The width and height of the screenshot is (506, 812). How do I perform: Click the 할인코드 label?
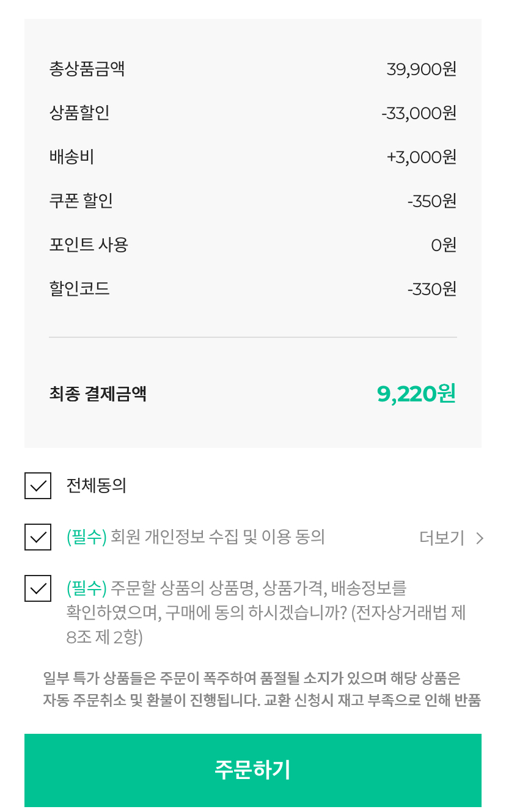pos(79,288)
